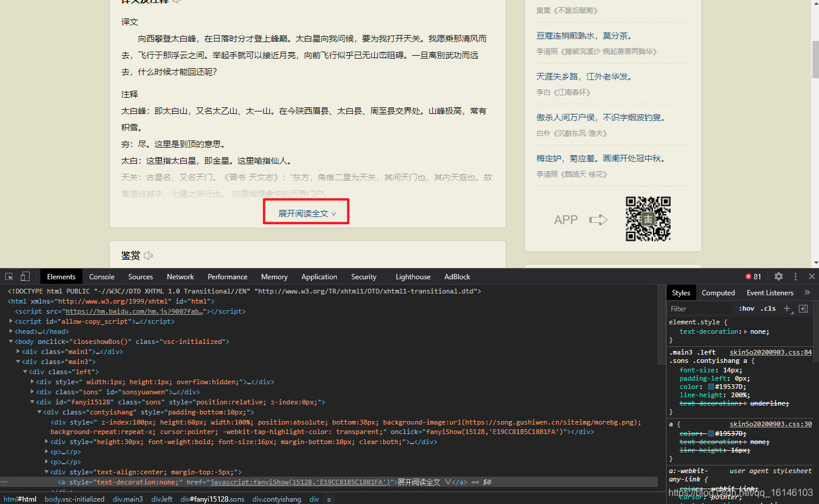This screenshot has height=504, width=819.
Task: Add a new style rule
Action: click(x=787, y=308)
